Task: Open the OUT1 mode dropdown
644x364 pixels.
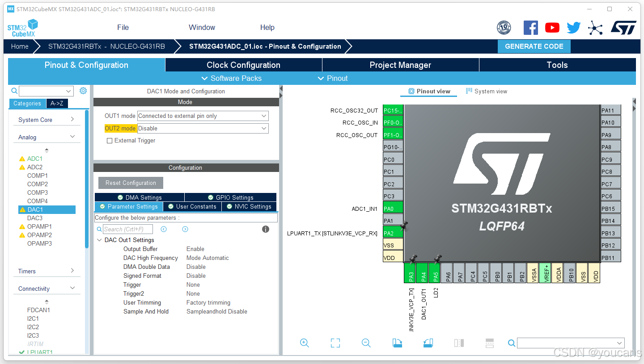Action: coord(203,116)
